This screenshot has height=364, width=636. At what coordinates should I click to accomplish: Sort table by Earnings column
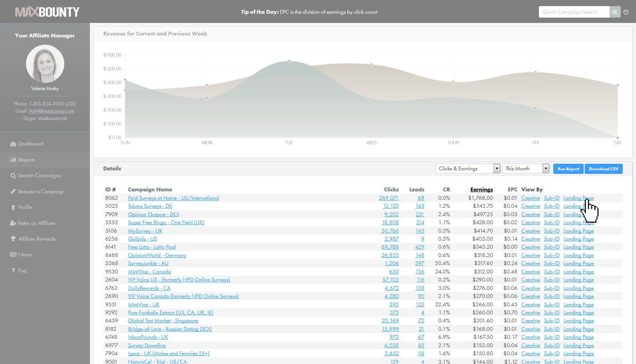(481, 189)
